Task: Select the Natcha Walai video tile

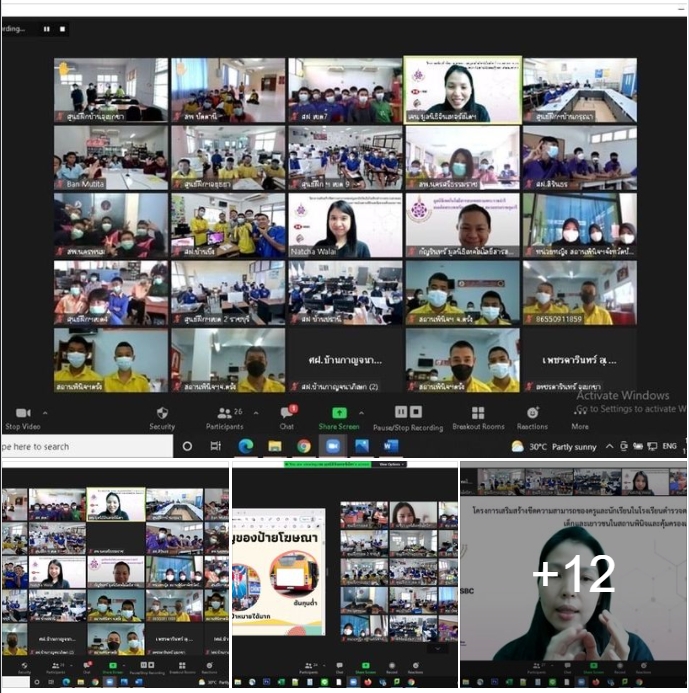Action: (x=345, y=225)
